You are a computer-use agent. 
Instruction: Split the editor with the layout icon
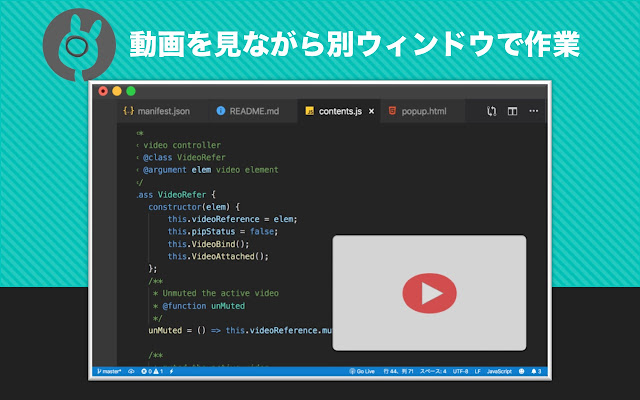pyautogui.click(x=512, y=111)
